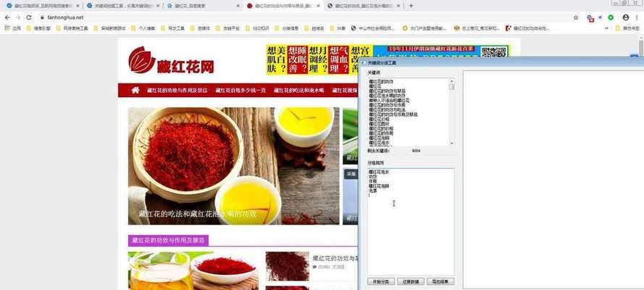Viewport: 644px width, 290px height.
Task: Click the purple 藏红花的功效与作用及禁忌 heading
Action: tap(168, 241)
